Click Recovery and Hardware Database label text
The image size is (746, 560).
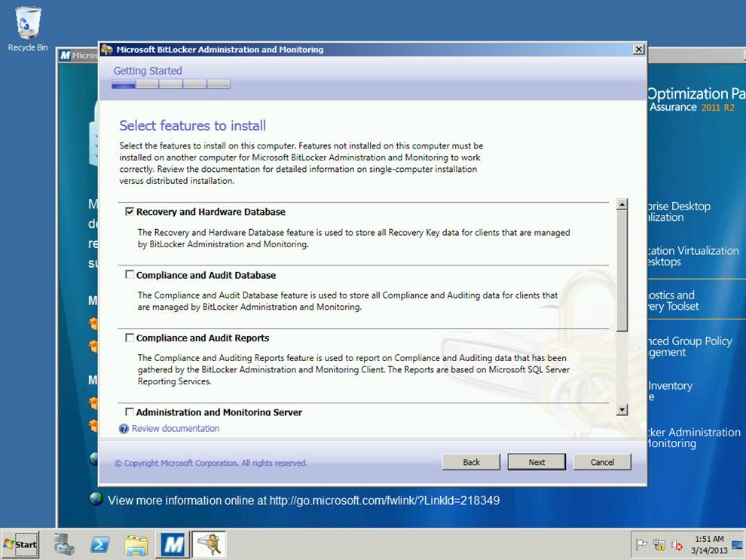[x=211, y=212]
